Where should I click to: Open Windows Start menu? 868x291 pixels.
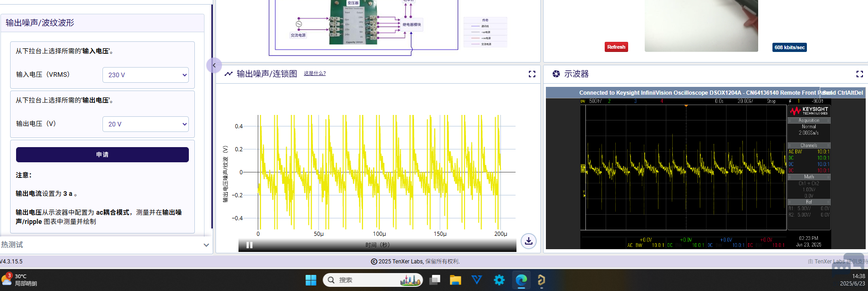[311, 280]
